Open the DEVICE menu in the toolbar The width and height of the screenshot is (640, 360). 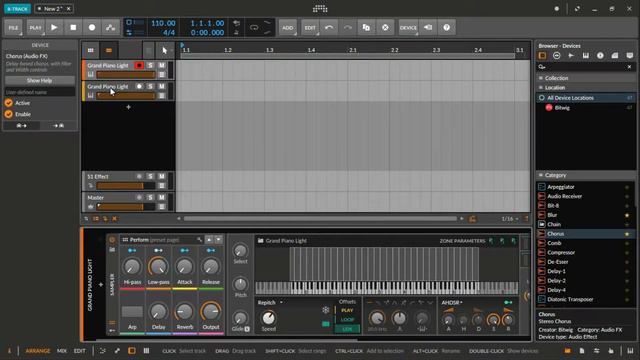(x=408, y=27)
